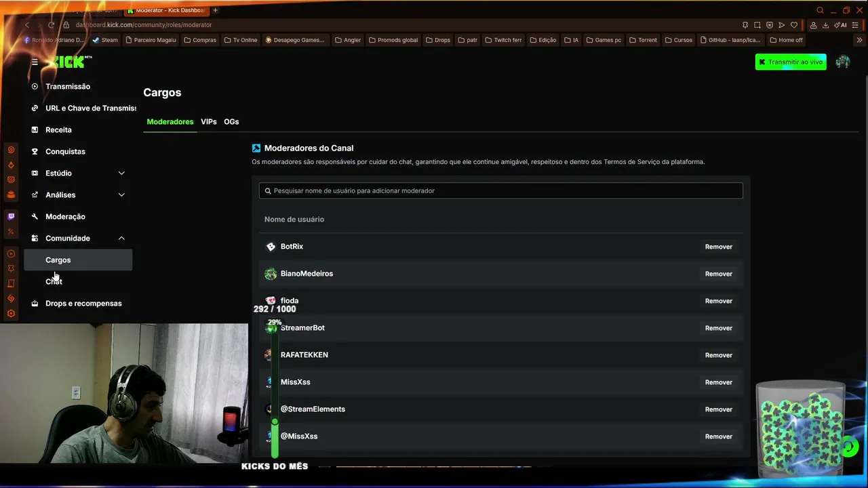Viewport: 868px width, 488px height.
Task: Click the RAFATEKKEN username
Action: point(304,355)
